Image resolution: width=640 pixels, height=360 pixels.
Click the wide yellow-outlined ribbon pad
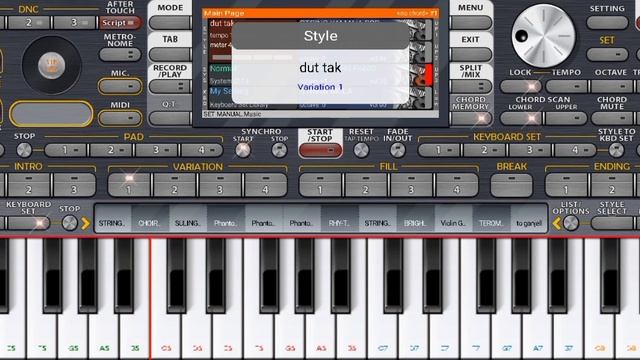click(x=51, y=113)
